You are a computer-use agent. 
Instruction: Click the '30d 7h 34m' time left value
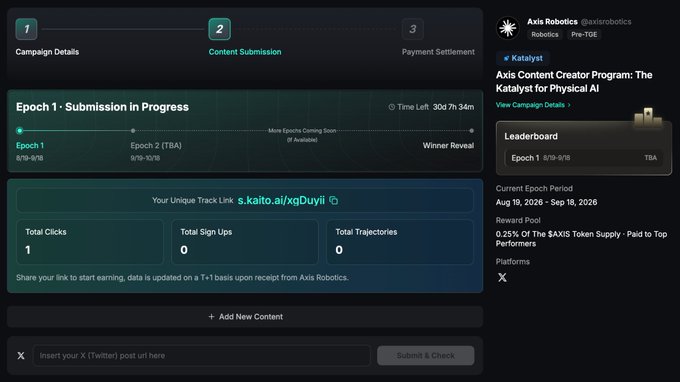tap(453, 107)
